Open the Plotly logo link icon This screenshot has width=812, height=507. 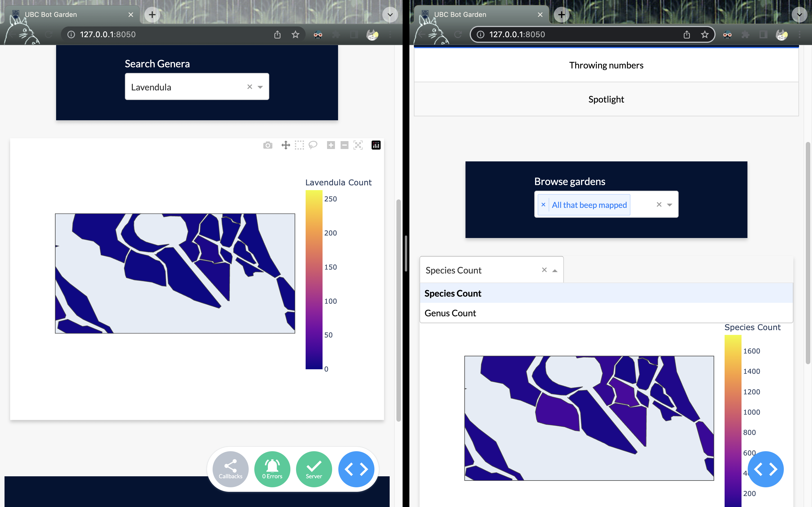[376, 145]
